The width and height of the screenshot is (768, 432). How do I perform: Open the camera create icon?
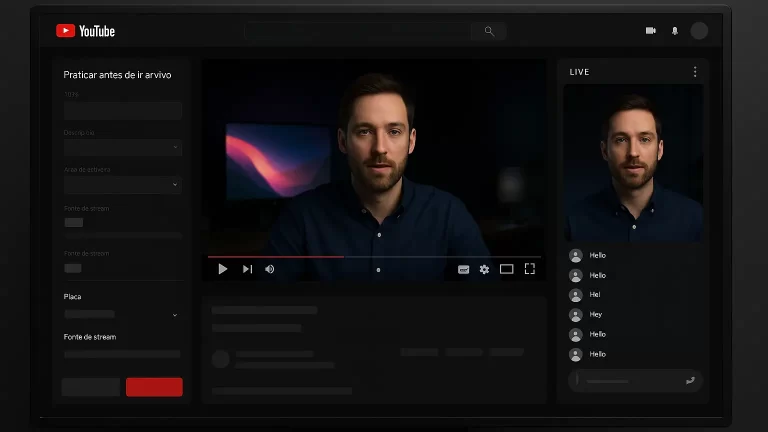[651, 31]
